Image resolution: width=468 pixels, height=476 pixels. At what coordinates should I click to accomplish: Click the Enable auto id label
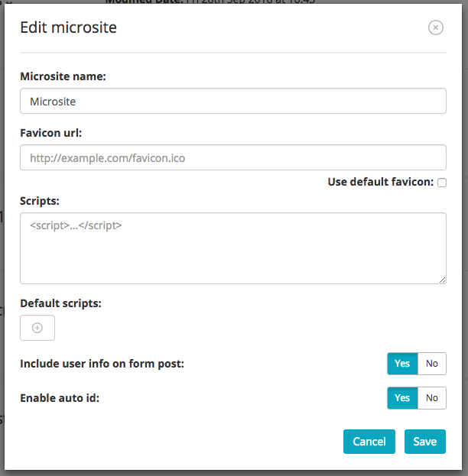click(x=60, y=398)
